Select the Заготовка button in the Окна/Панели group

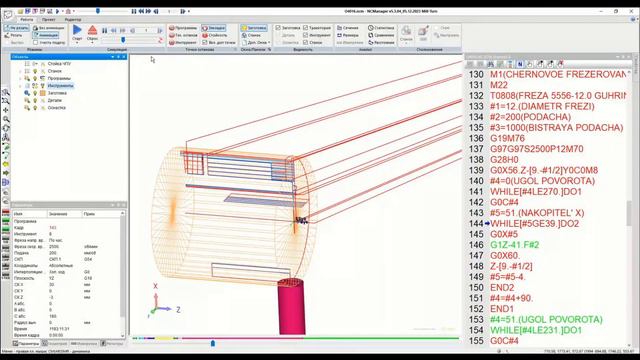(254, 28)
